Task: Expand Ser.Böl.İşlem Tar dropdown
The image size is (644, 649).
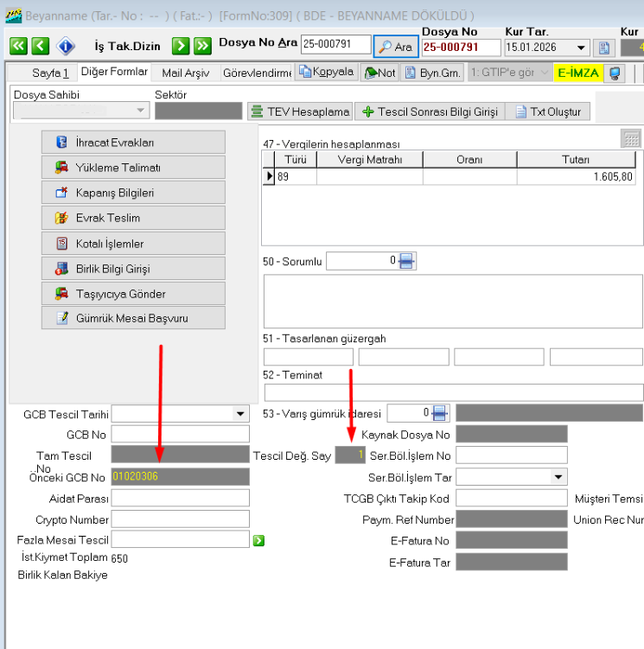Action: [558, 477]
